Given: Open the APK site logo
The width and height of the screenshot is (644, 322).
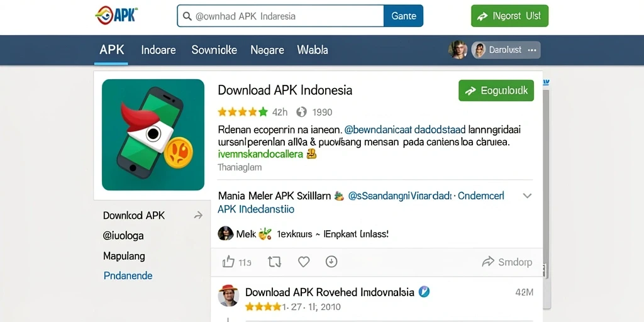Looking at the screenshot, I should (x=116, y=16).
